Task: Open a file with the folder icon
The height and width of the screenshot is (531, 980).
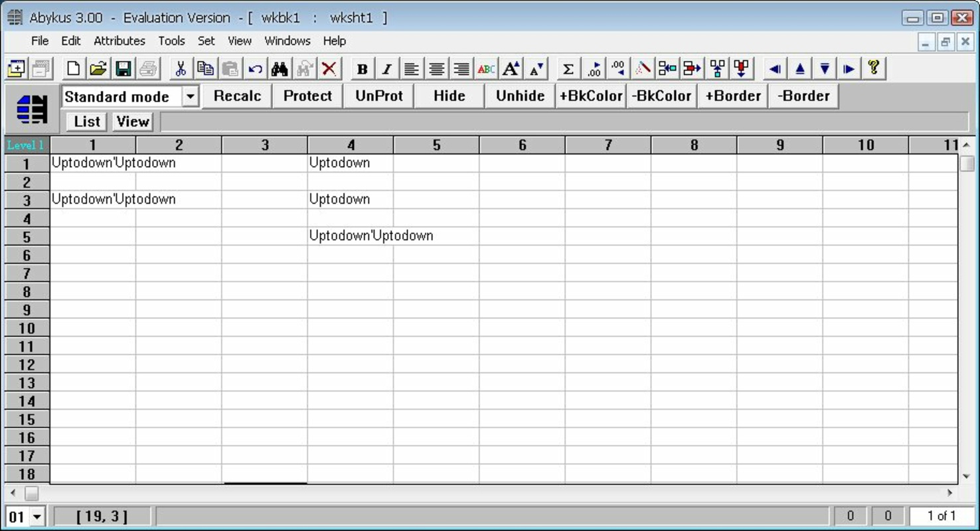Action: point(98,68)
